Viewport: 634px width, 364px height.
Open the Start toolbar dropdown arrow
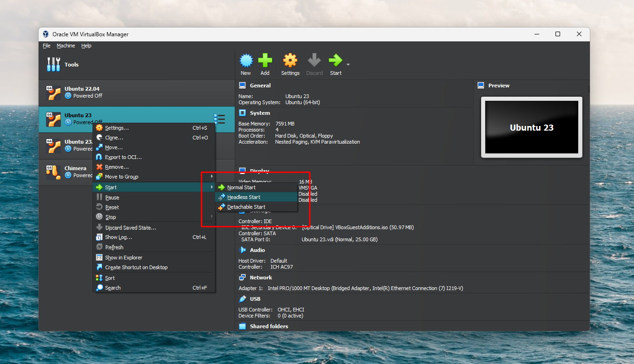tap(348, 65)
